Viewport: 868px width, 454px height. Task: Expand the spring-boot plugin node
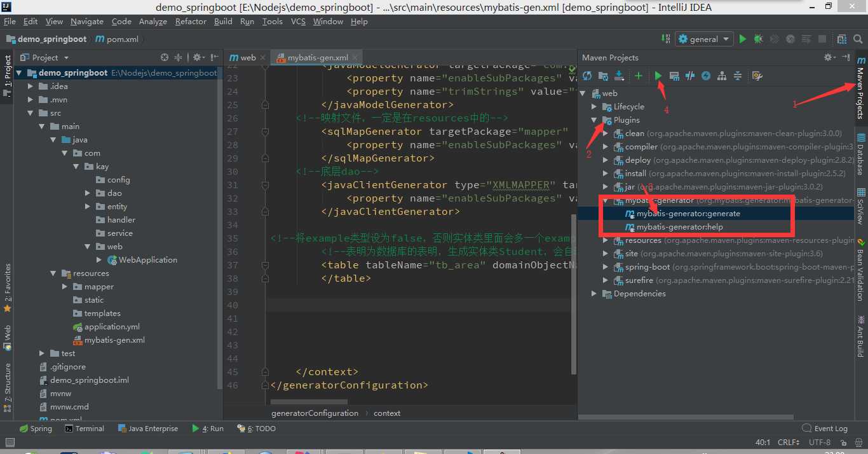coord(606,267)
